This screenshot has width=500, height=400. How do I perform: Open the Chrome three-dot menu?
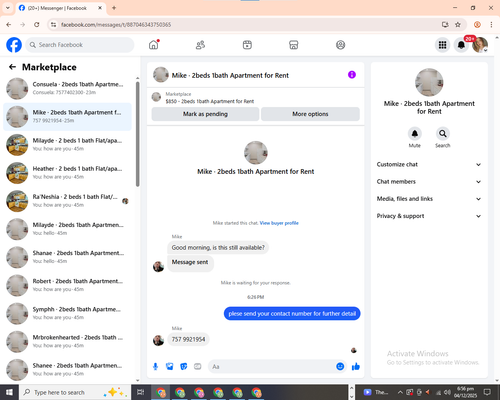pos(491,24)
